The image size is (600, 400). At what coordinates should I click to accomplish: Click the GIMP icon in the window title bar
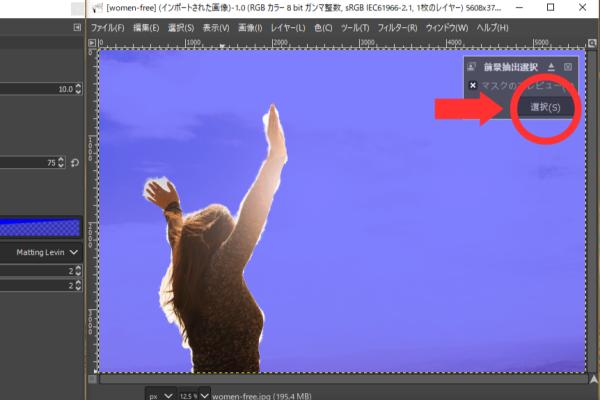(97, 8)
